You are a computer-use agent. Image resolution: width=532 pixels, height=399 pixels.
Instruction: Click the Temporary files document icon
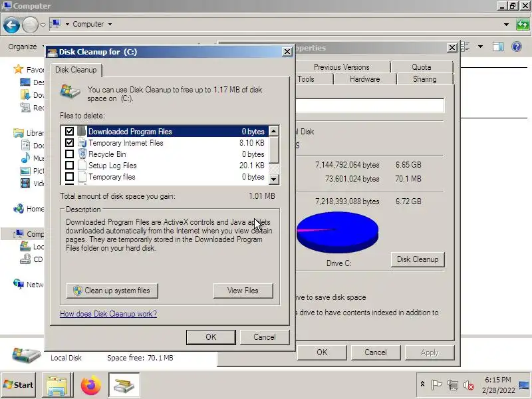82,177
